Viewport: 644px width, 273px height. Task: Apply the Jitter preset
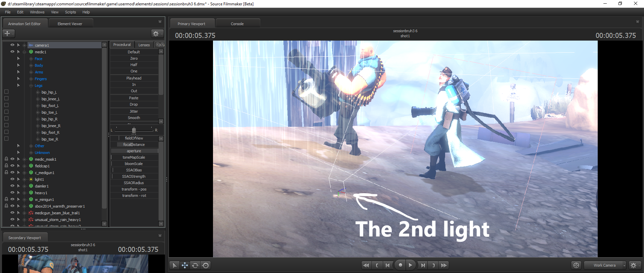pyautogui.click(x=134, y=111)
